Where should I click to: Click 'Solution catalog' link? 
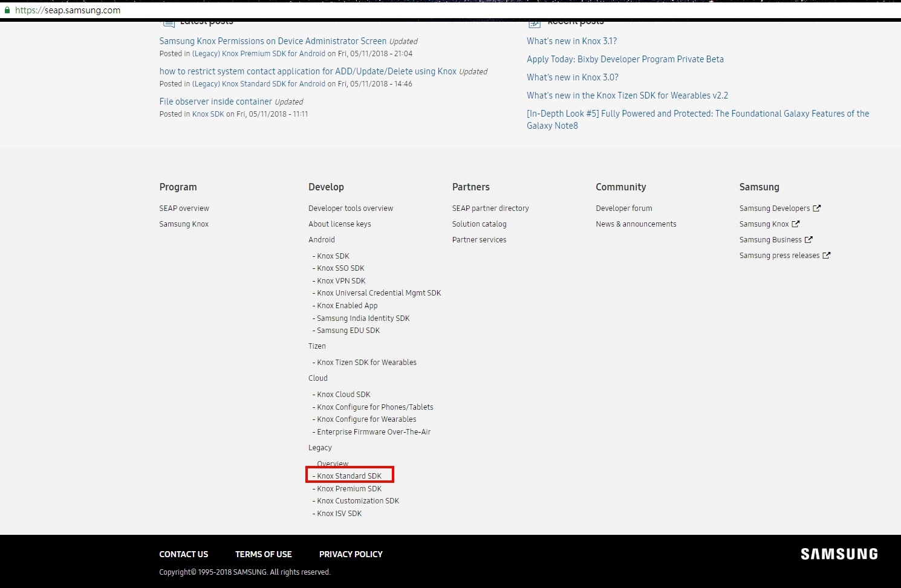click(x=480, y=224)
